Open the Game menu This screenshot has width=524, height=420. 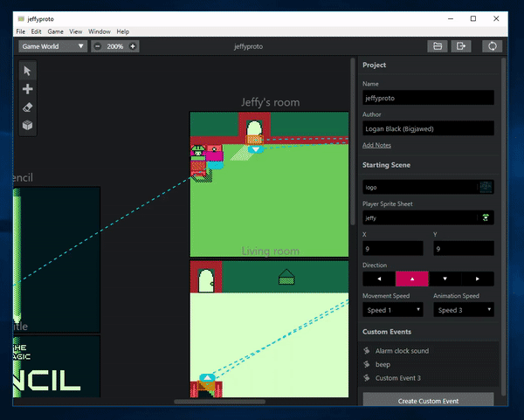[x=56, y=31]
